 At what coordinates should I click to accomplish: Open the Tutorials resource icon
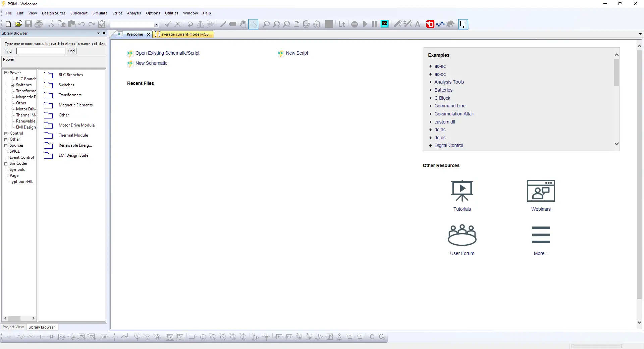pyautogui.click(x=462, y=191)
